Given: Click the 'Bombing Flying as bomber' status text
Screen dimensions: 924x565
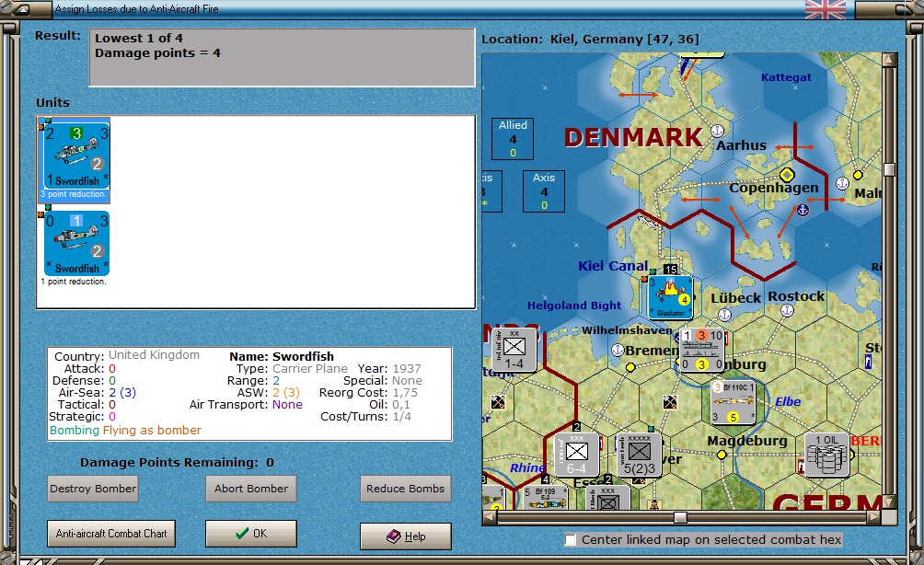Looking at the screenshot, I should 125,430.
